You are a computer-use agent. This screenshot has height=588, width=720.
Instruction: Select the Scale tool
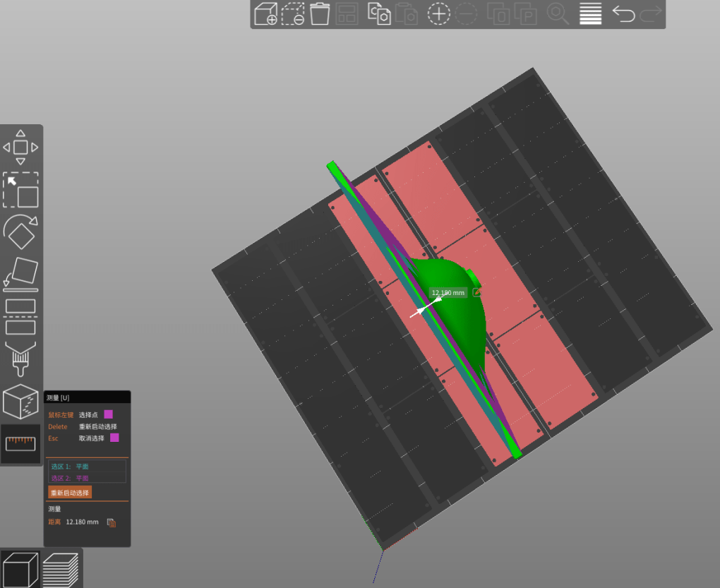coord(20,190)
